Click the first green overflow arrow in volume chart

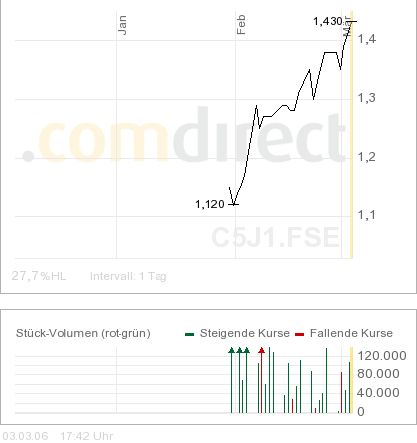click(x=231, y=350)
